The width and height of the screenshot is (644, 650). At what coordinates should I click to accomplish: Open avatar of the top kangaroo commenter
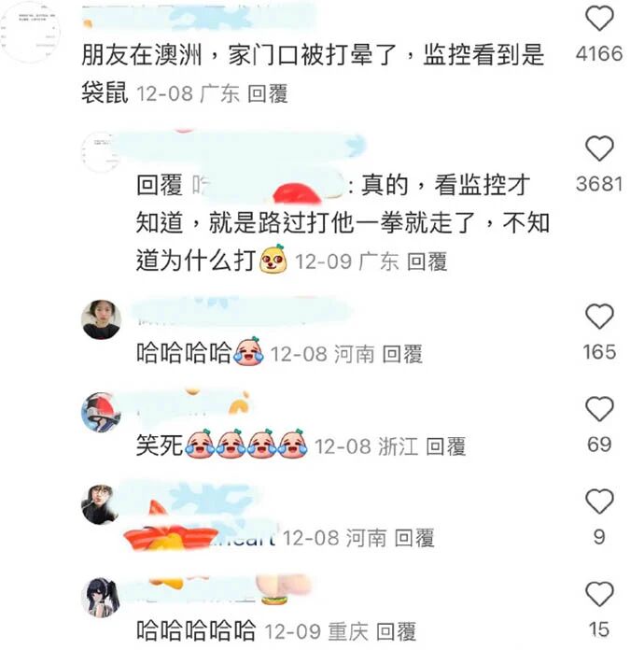(30, 32)
